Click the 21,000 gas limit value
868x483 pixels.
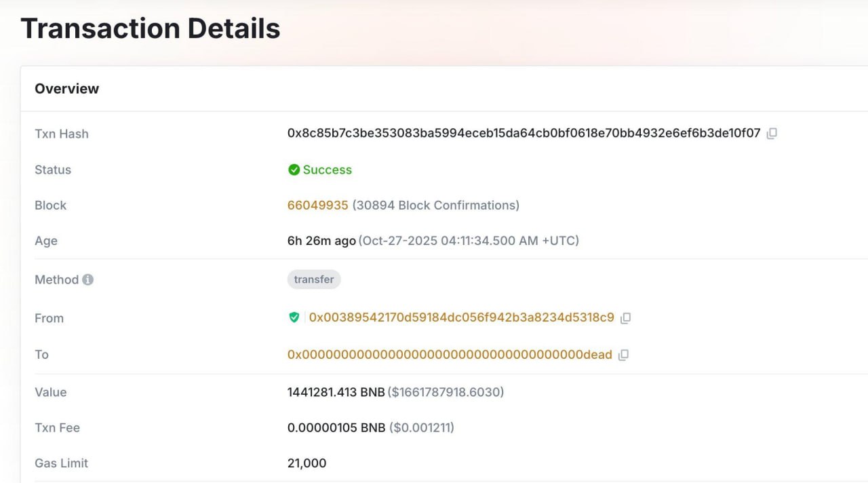tap(307, 463)
